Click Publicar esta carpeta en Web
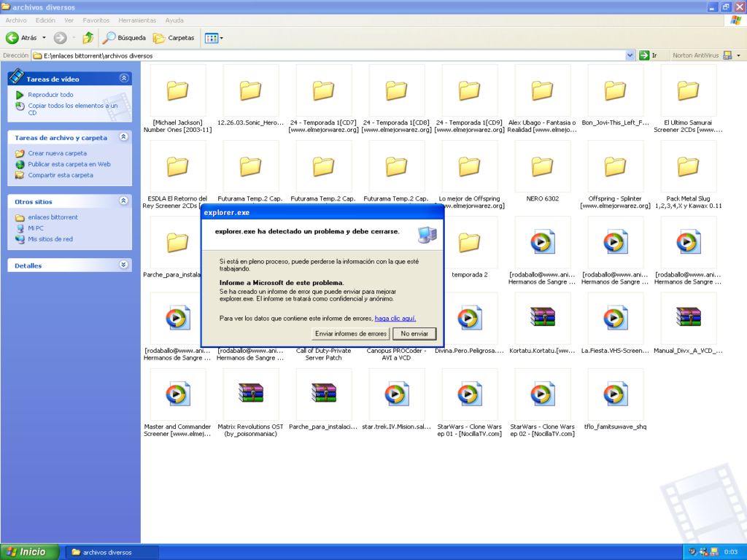Viewport: 747px width, 560px height. point(69,164)
